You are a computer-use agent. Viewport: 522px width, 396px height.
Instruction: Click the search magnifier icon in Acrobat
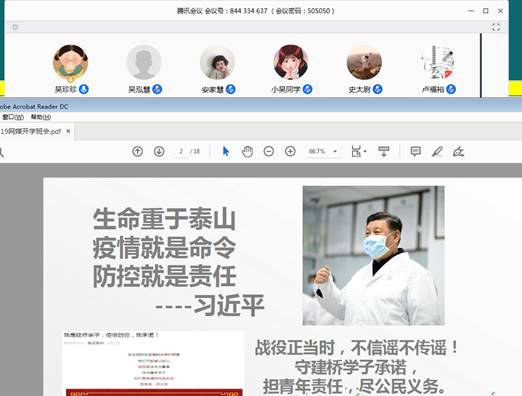tap(1, 152)
